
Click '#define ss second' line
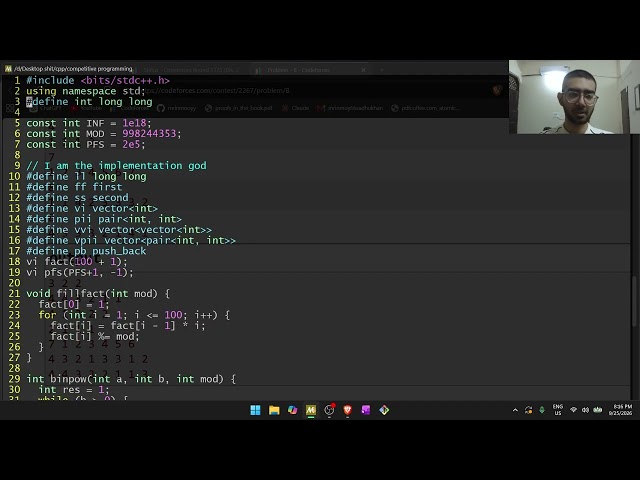pyautogui.click(x=77, y=198)
